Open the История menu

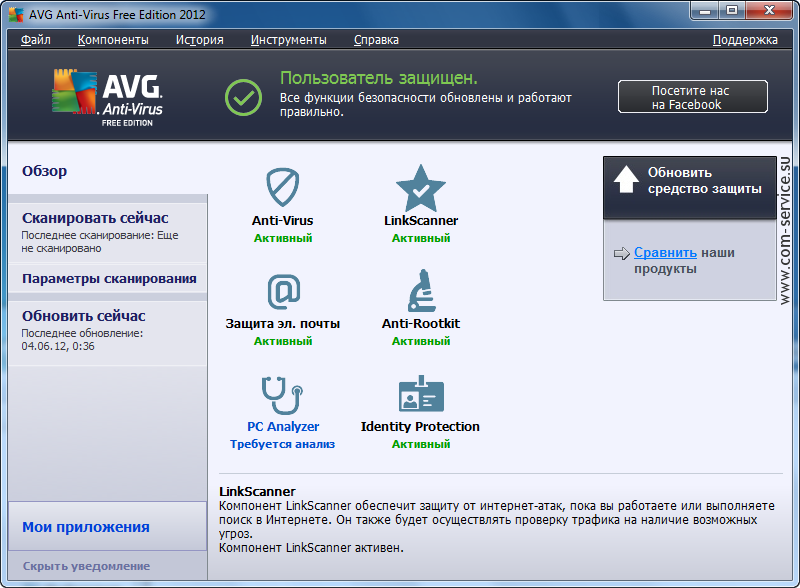pyautogui.click(x=199, y=40)
